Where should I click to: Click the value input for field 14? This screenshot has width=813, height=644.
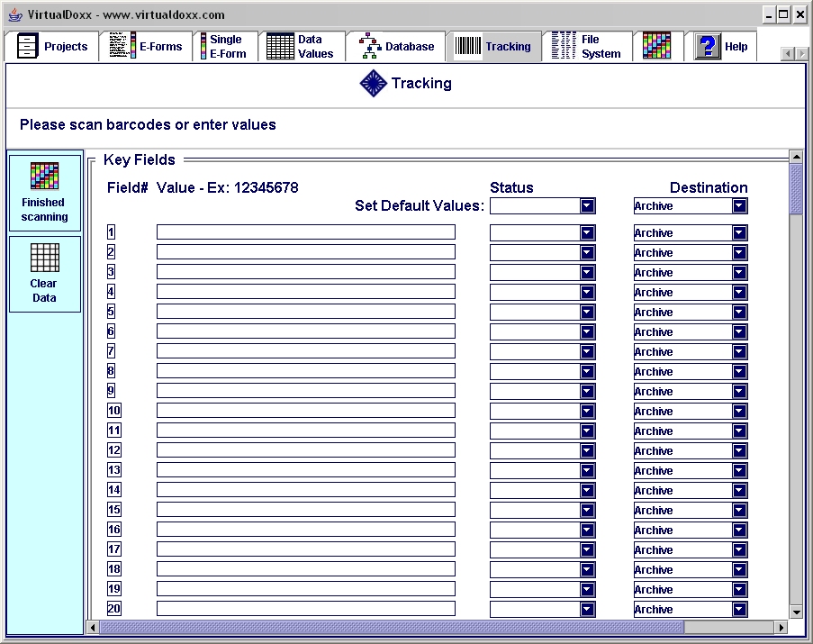tap(306, 489)
